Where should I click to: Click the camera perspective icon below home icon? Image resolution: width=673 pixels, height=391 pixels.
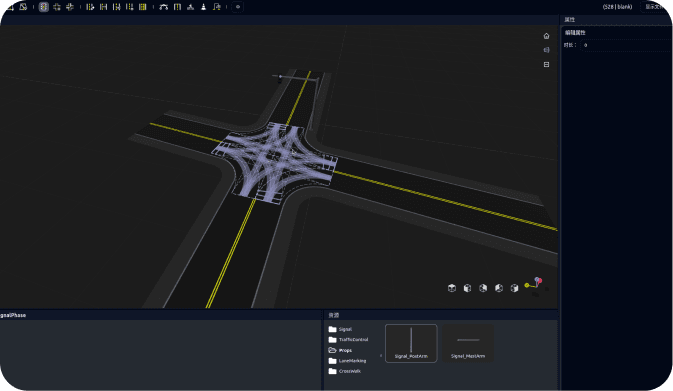[x=546, y=50]
